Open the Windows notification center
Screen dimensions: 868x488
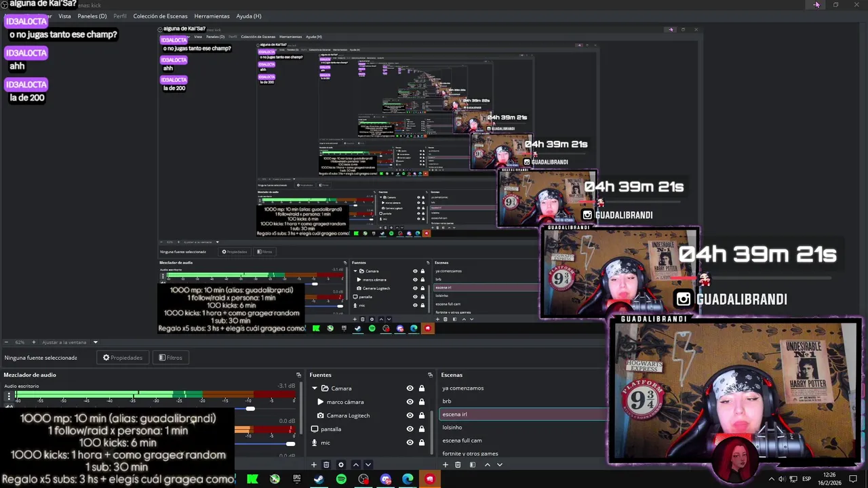[853, 479]
